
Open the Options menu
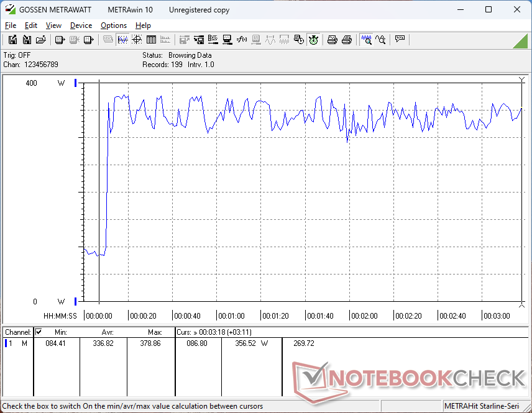tap(114, 25)
